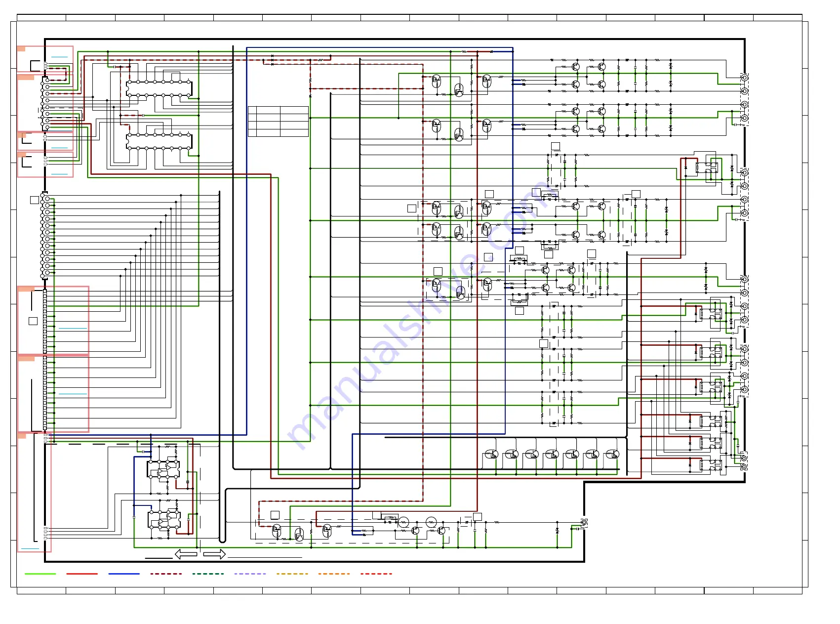Click the empty table in the schematic
Viewport: 840px width, 624px height.
click(x=278, y=121)
